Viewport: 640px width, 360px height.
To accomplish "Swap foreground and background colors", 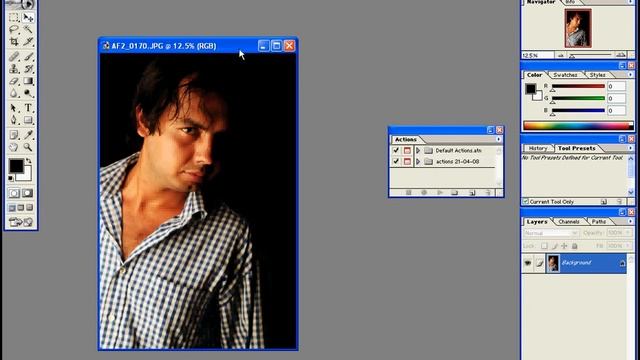I will (29, 161).
